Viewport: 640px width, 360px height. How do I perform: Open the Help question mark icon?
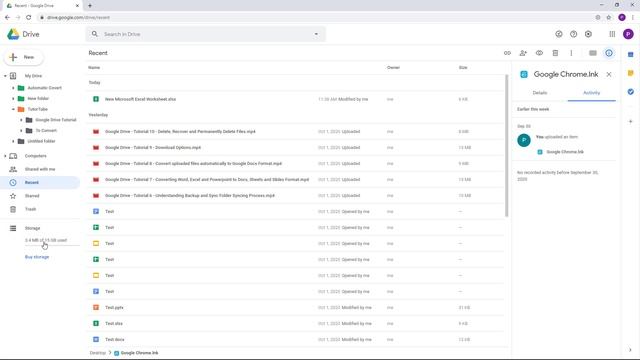(573, 34)
